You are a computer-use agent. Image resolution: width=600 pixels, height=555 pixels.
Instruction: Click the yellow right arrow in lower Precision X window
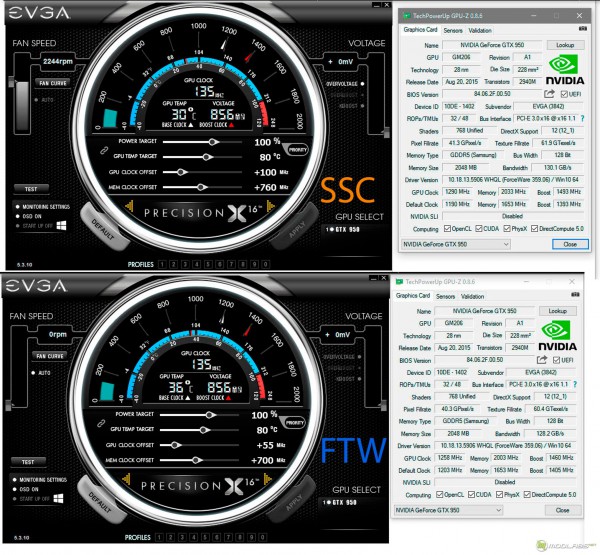pos(267,479)
